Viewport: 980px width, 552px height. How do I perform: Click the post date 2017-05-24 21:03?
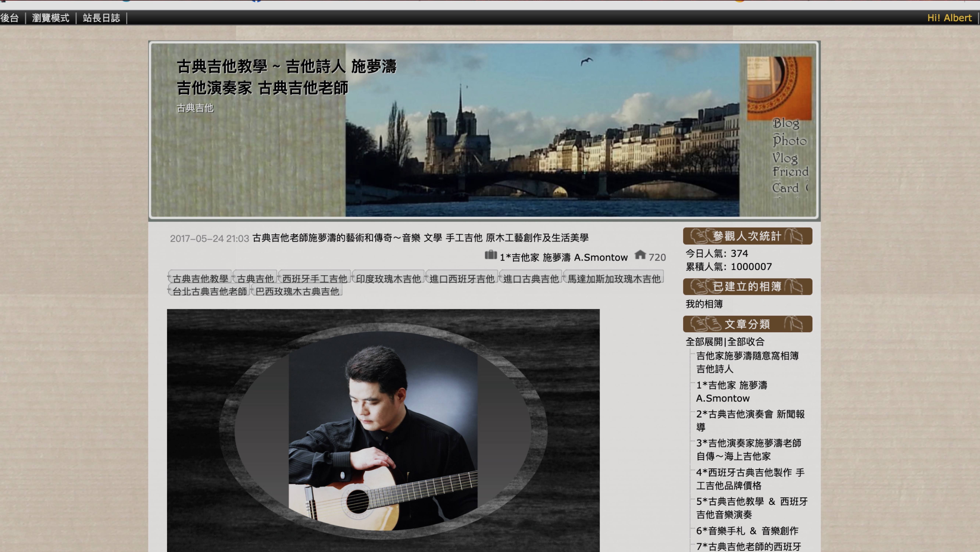click(209, 238)
